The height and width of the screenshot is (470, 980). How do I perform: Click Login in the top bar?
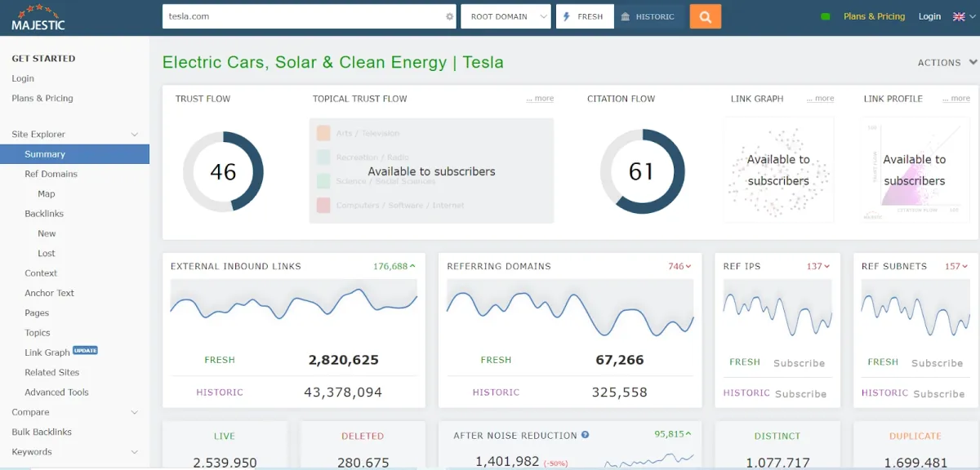(x=929, y=16)
